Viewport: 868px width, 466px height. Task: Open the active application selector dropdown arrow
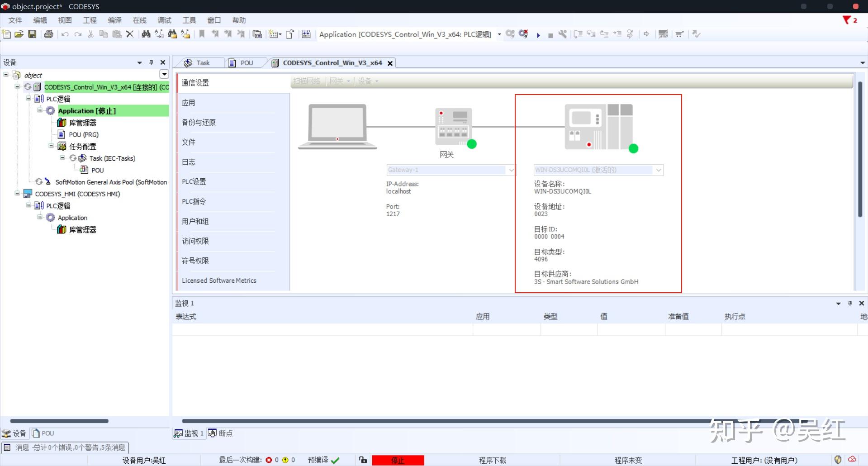tap(499, 34)
